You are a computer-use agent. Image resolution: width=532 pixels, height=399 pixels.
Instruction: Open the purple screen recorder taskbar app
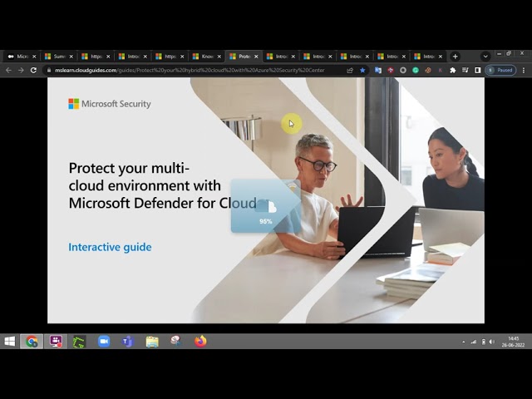[56, 342]
